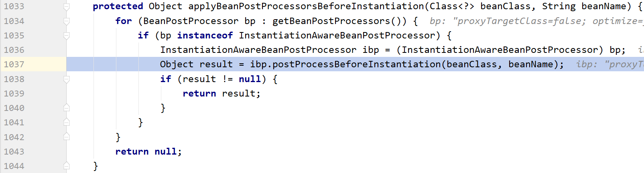
Task: Collapse the instanceof if-block at line 1035
Action: (x=67, y=35)
